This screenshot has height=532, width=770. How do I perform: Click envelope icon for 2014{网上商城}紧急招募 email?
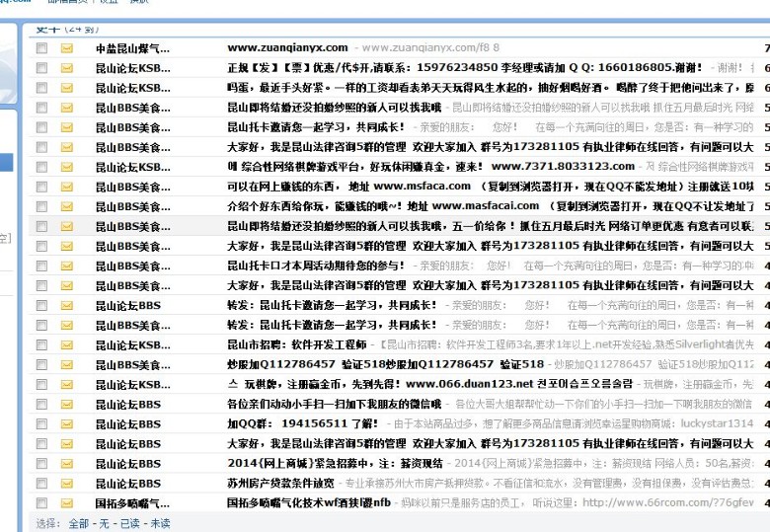[x=67, y=463]
